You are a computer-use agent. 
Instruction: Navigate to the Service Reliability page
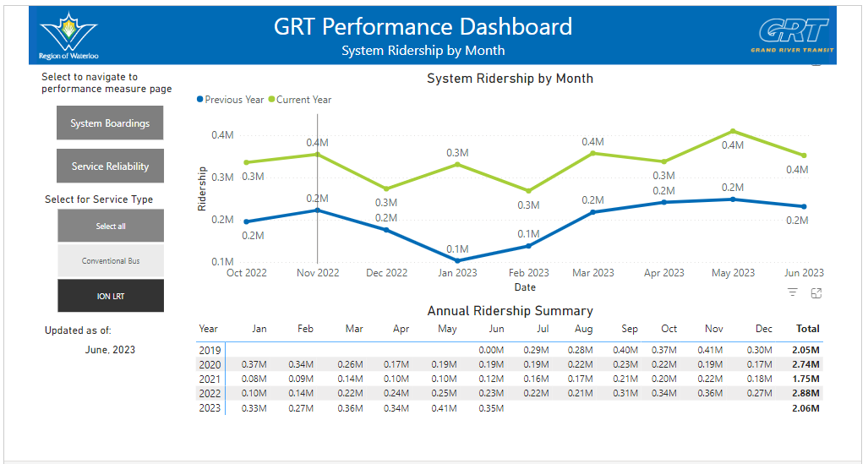(110, 166)
